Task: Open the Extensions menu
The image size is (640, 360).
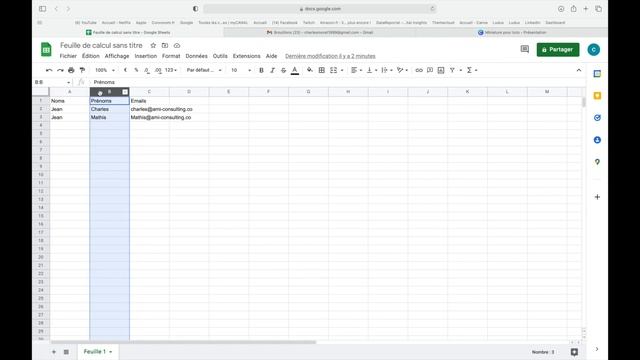Action: pyautogui.click(x=247, y=56)
